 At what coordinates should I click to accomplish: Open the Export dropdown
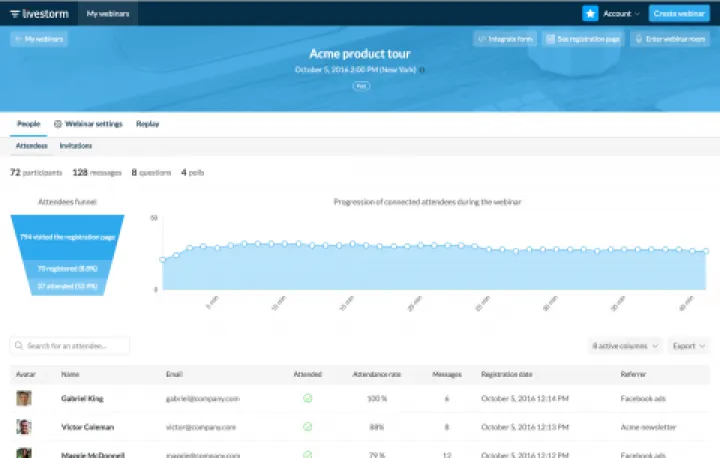(x=688, y=345)
